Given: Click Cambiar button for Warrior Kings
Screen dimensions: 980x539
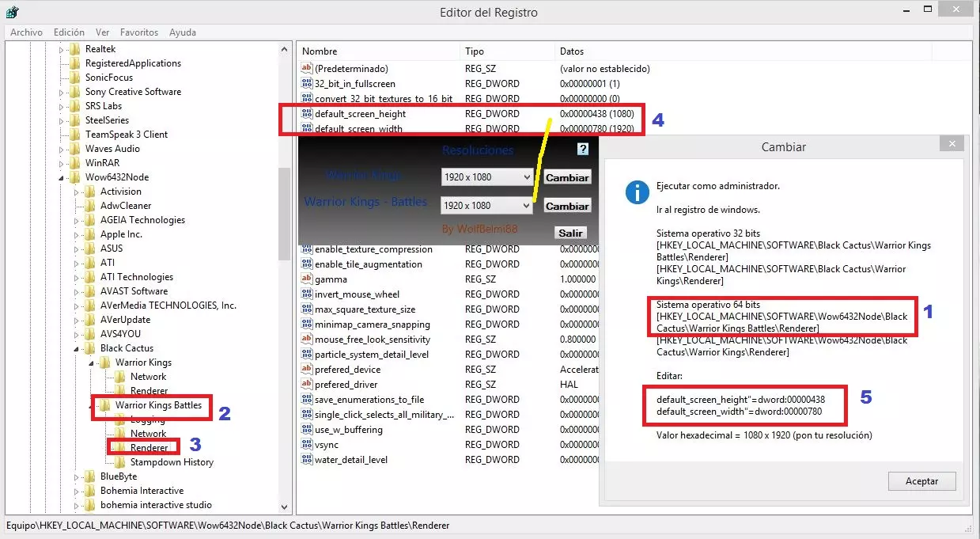Looking at the screenshot, I should click(567, 178).
